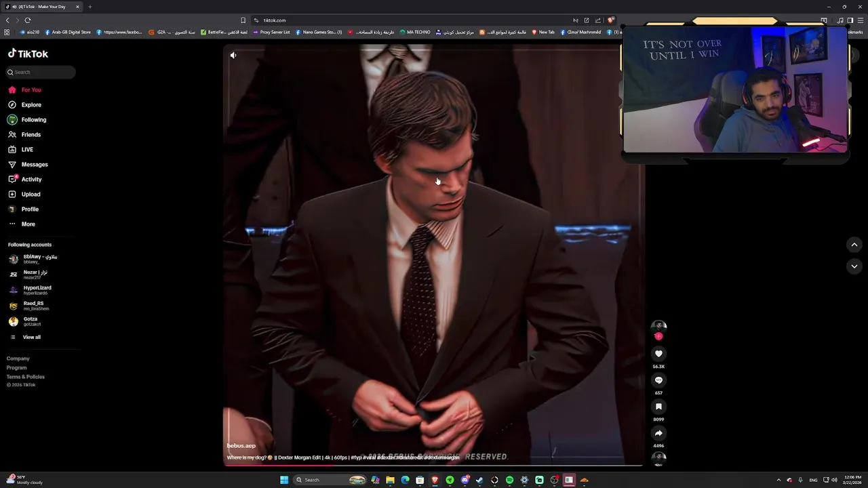Image resolution: width=868 pixels, height=488 pixels.
Task: Save the video with bookmark icon
Action: (658, 407)
